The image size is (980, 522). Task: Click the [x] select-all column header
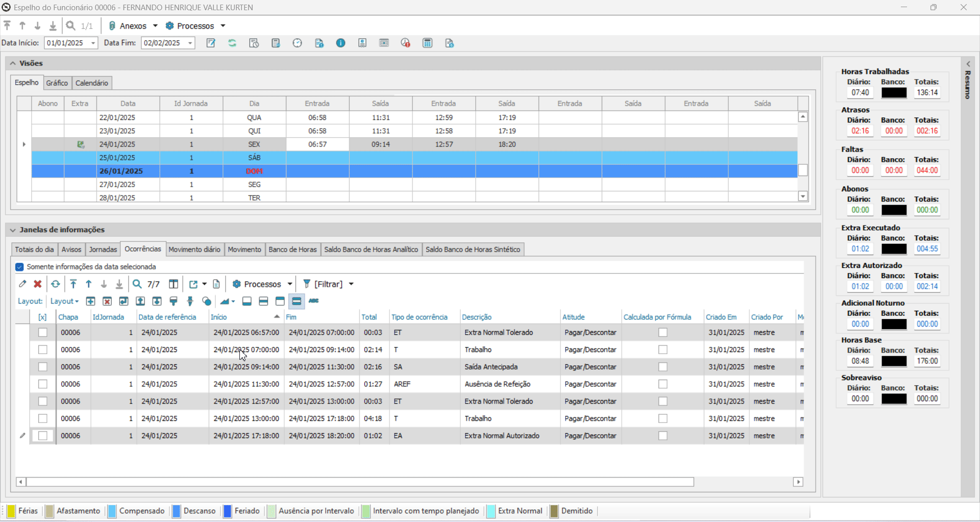click(43, 317)
